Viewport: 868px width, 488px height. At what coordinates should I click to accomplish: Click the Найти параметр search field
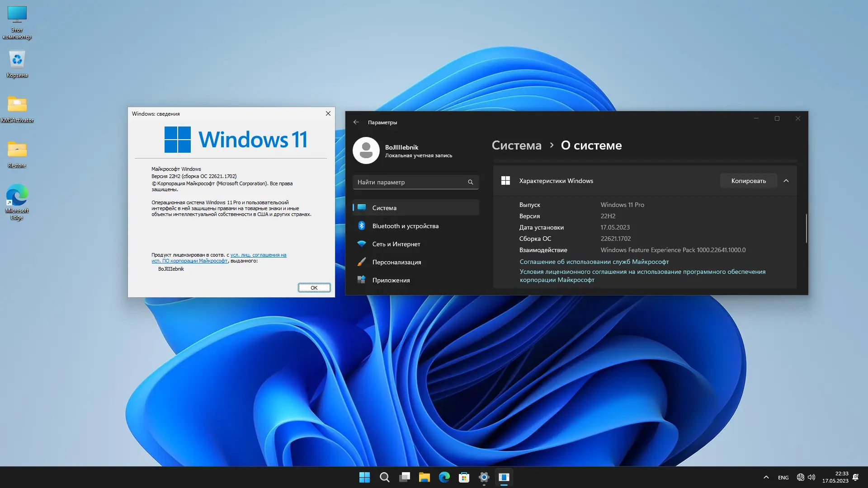[410, 182]
